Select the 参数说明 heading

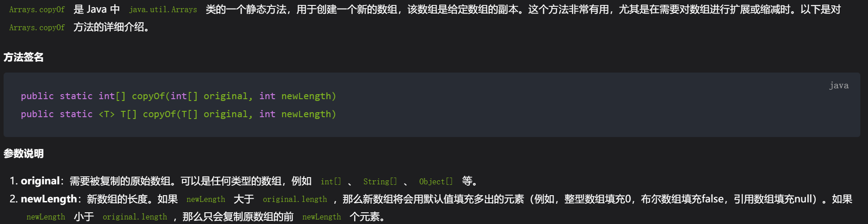click(23, 154)
